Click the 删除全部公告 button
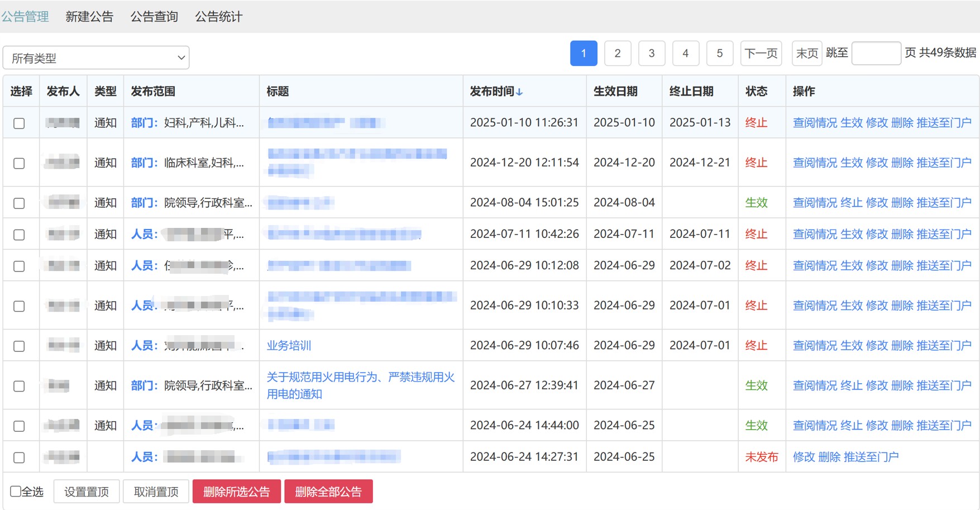Screen dimensions: 980x510 coord(328,492)
